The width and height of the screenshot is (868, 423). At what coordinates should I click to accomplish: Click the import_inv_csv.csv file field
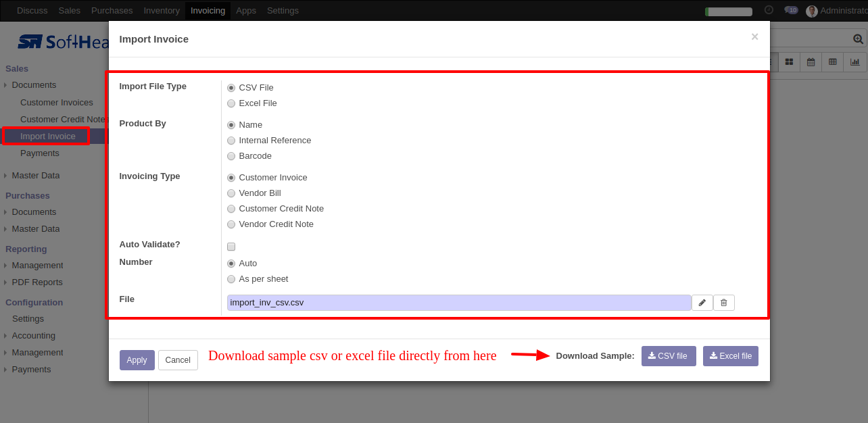459,303
